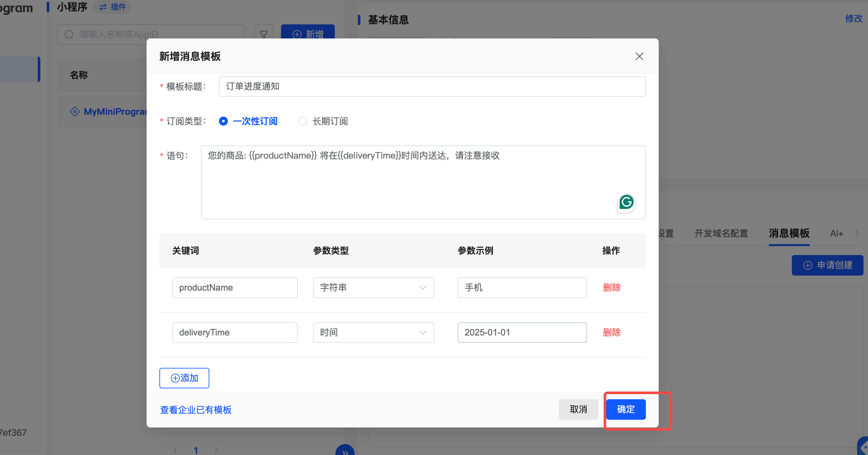Click the next page arrow in pagination

click(x=216, y=450)
